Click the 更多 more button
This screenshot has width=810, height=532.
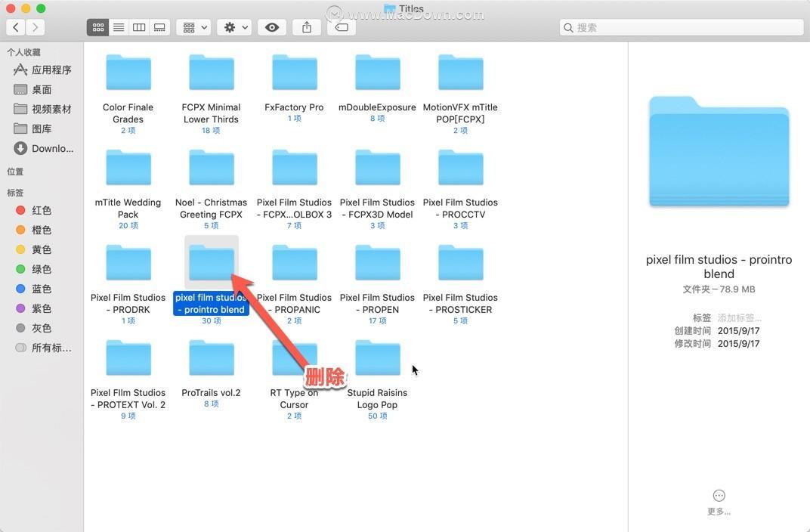(719, 503)
